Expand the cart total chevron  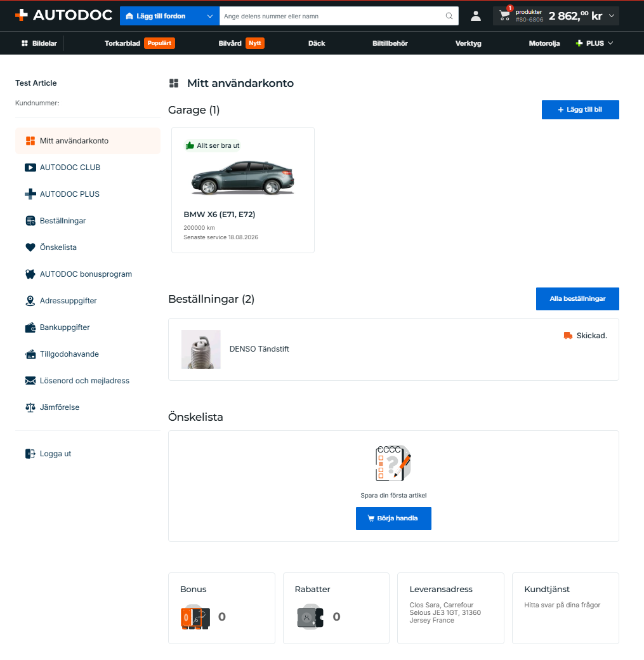tap(612, 16)
